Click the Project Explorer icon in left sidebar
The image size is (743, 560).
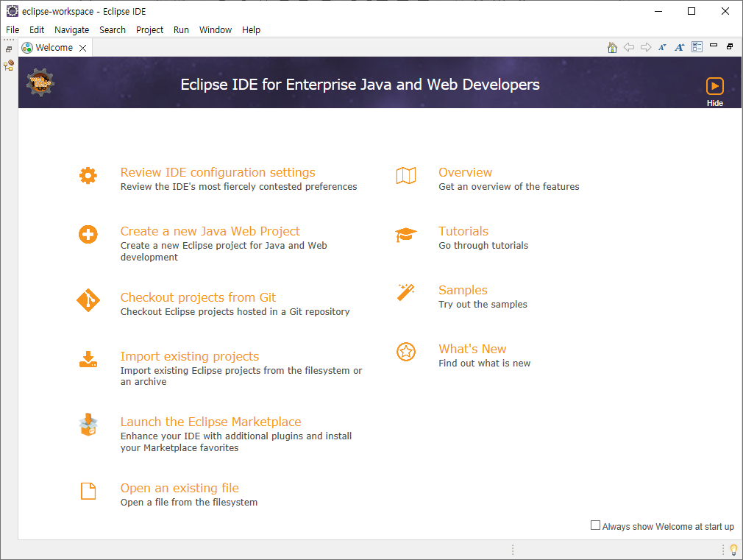pyautogui.click(x=9, y=65)
